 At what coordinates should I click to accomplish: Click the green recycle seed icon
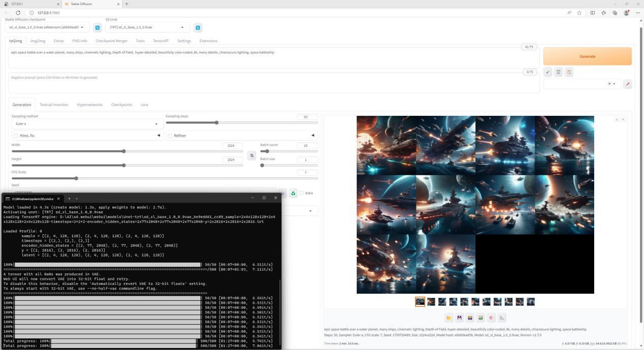(x=293, y=193)
